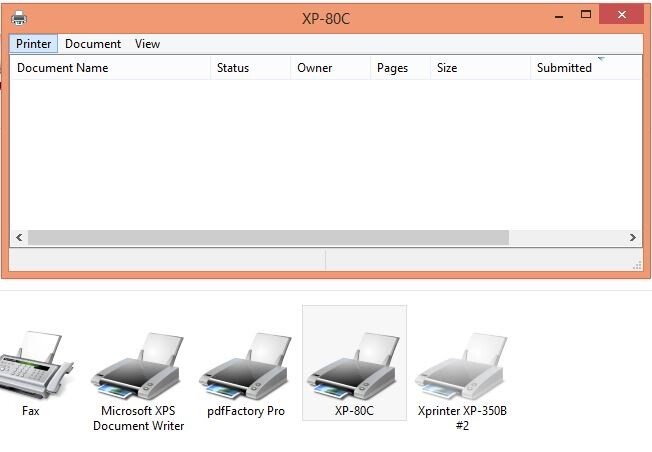Click the 'Microsoft XPS Document Writer' label text
The width and height of the screenshot is (652, 452).
(x=138, y=418)
